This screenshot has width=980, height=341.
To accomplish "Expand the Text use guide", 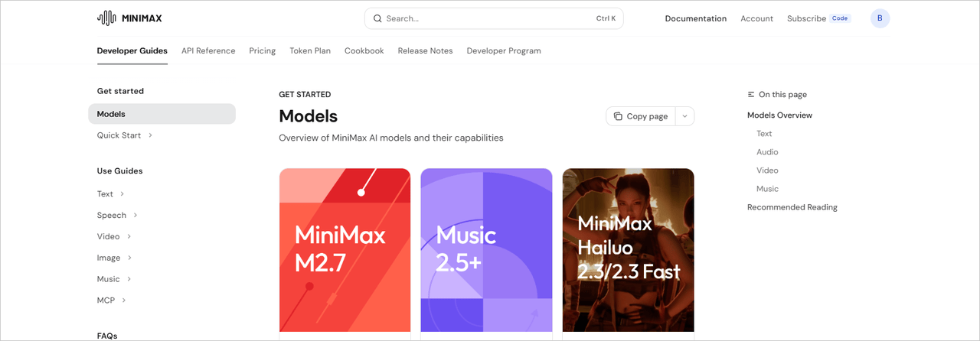I will click(122, 194).
